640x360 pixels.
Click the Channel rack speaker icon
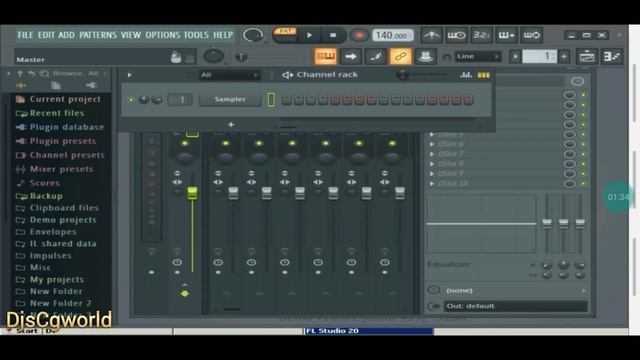tap(287, 75)
